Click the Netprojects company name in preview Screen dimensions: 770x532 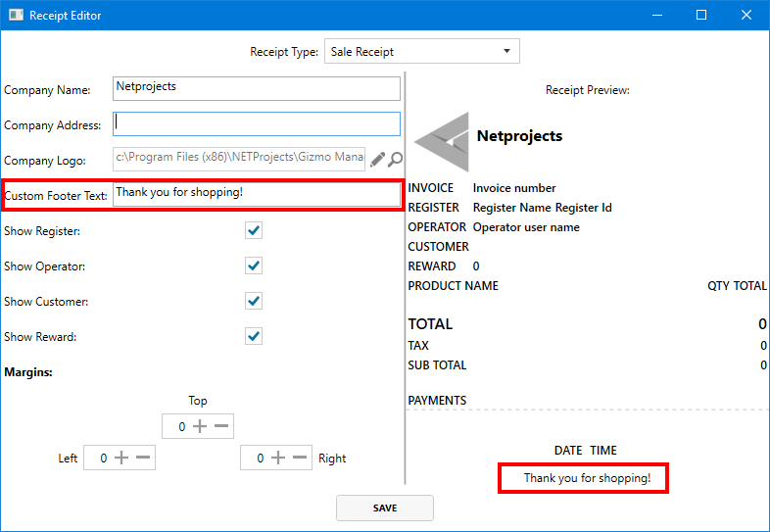pyautogui.click(x=519, y=136)
